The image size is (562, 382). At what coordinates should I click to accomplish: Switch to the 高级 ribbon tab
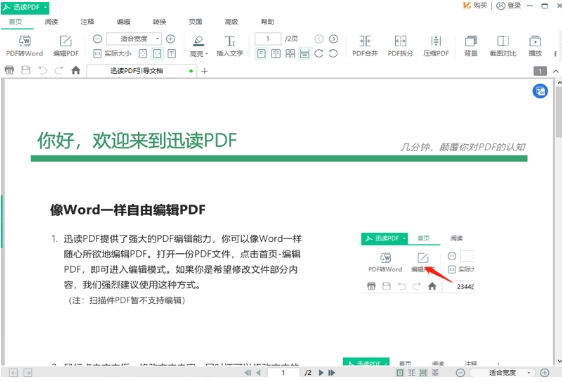point(232,22)
